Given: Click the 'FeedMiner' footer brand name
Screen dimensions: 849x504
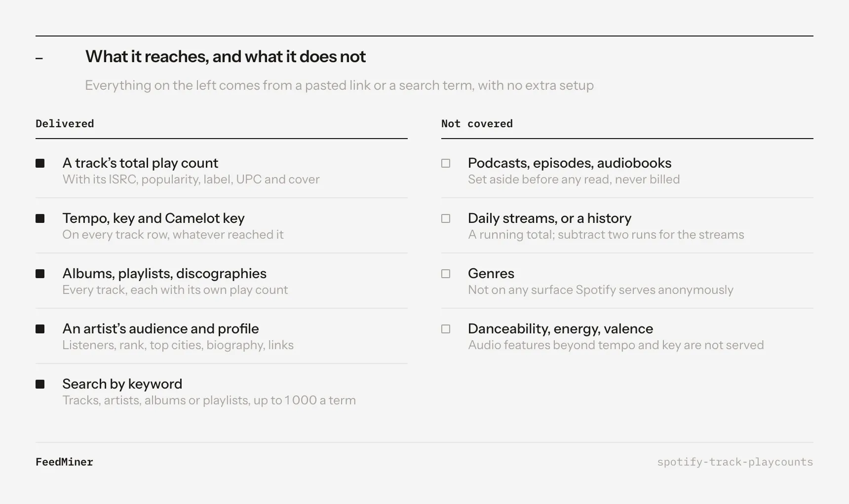Looking at the screenshot, I should coord(64,462).
